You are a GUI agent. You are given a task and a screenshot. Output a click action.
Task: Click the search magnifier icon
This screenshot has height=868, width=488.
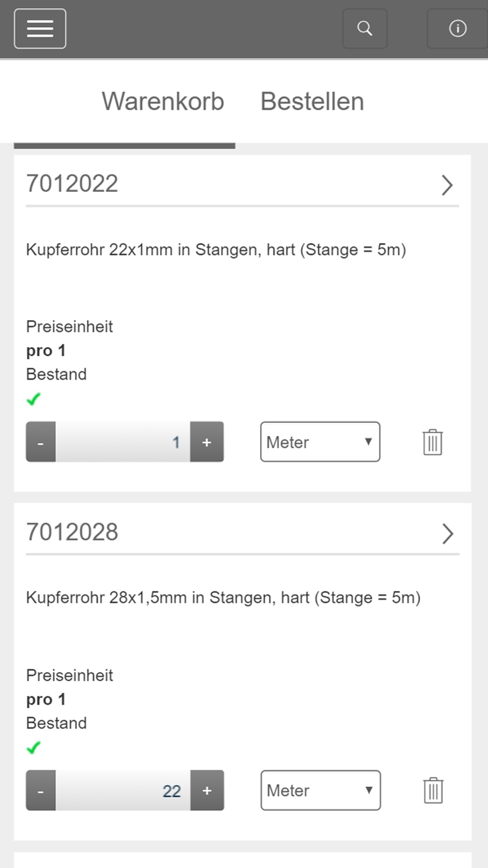tap(365, 29)
